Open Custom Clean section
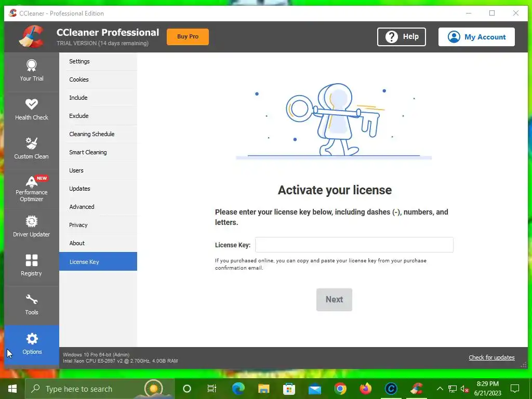Viewport: 532px width, 399px height. (32, 149)
